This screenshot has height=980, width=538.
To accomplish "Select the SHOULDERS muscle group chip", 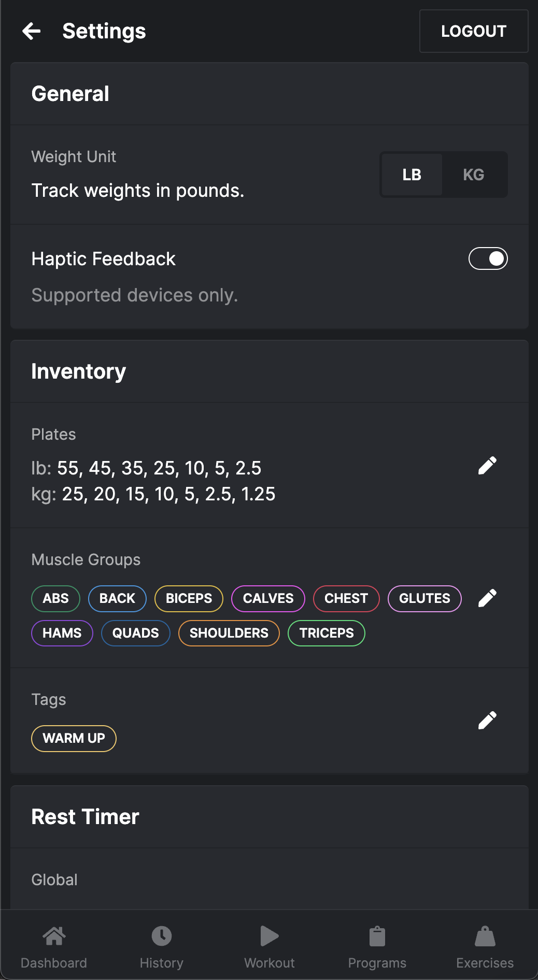I will pyautogui.click(x=229, y=633).
